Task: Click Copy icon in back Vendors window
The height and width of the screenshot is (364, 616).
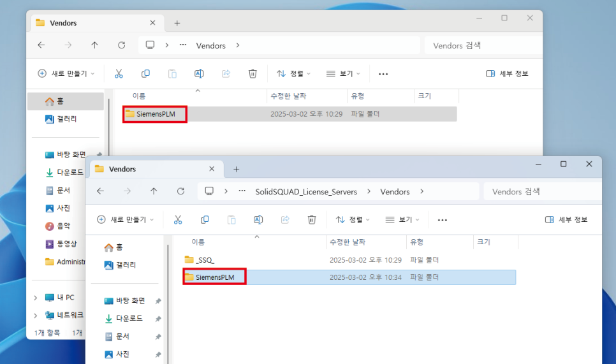Action: click(x=145, y=74)
